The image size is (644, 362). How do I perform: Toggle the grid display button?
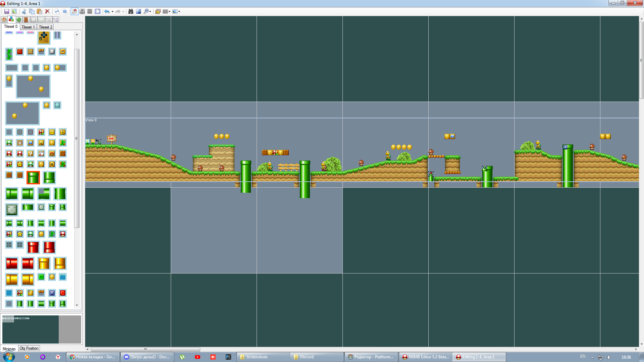coord(90,11)
